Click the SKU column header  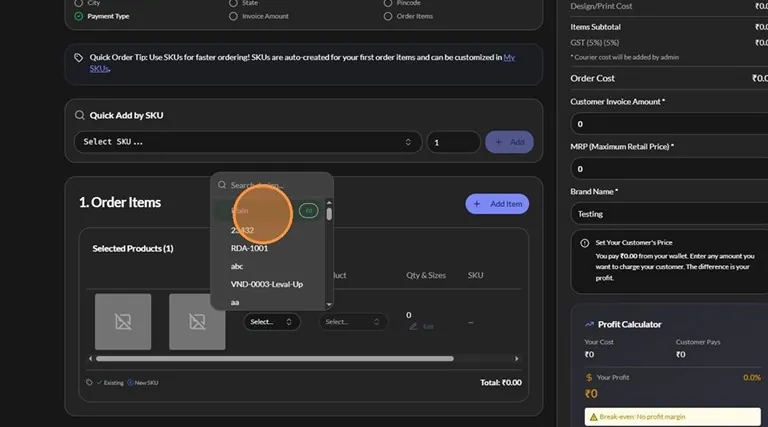coord(475,275)
